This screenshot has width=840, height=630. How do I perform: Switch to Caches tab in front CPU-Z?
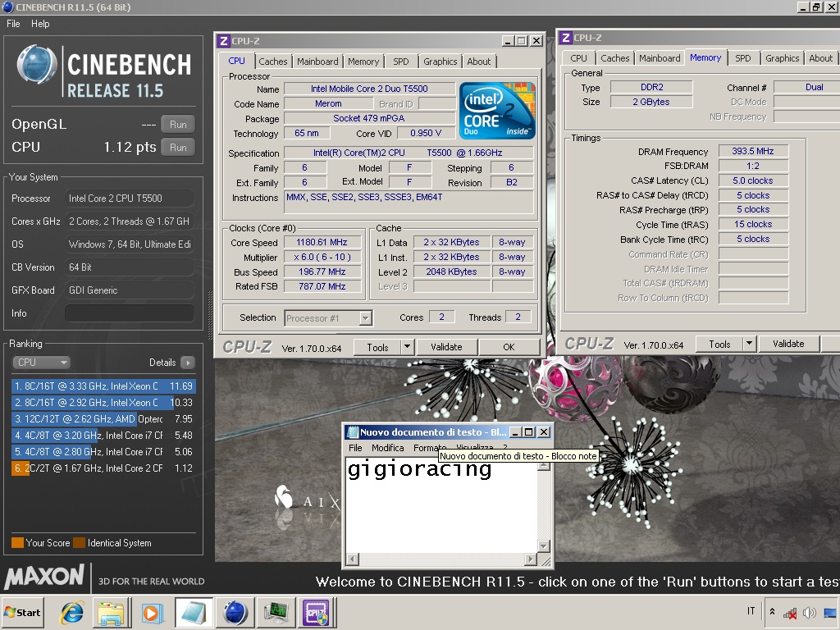point(272,62)
